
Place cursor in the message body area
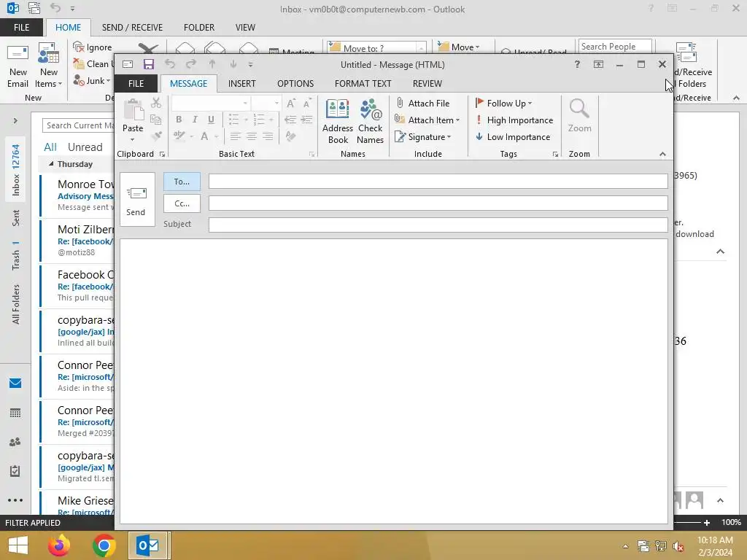coord(393,381)
